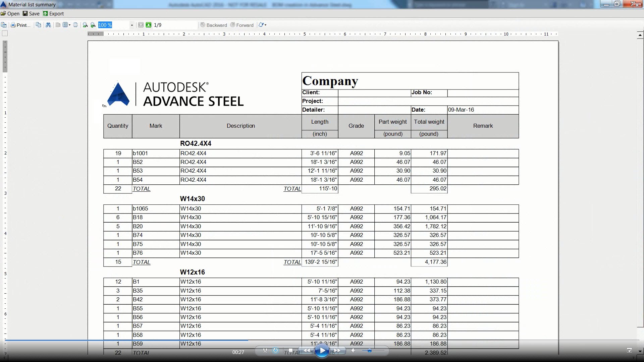Open the Print dialog from the toolbar

20,25
